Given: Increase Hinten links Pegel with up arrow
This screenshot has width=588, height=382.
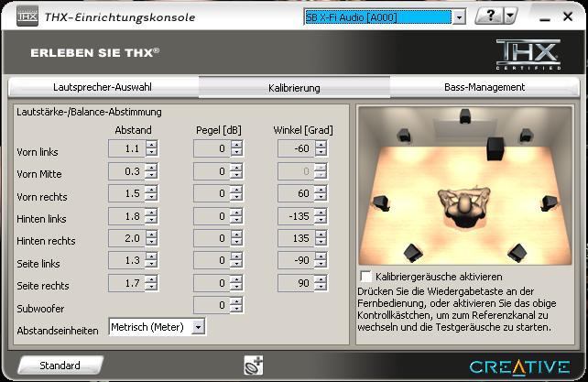Looking at the screenshot, I should coord(236,212).
